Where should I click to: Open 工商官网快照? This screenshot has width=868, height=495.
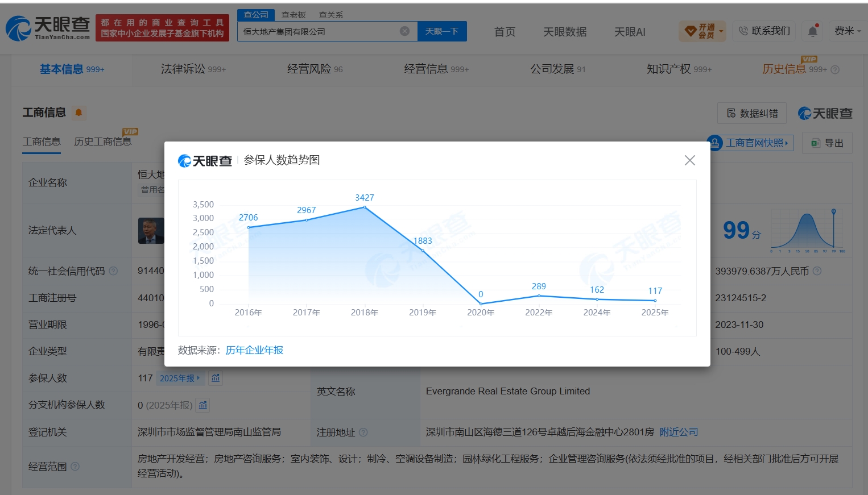[x=750, y=143]
